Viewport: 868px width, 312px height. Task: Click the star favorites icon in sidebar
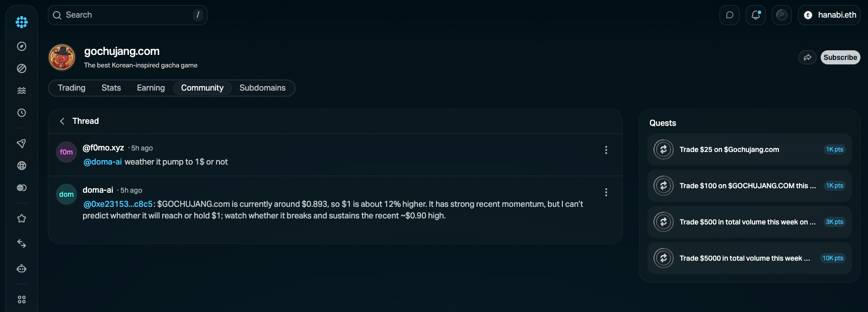pyautogui.click(x=22, y=218)
